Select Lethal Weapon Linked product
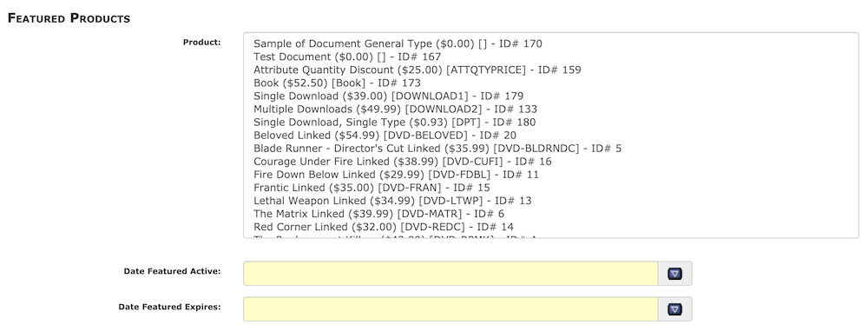The height and width of the screenshot is (325, 868). (385, 201)
